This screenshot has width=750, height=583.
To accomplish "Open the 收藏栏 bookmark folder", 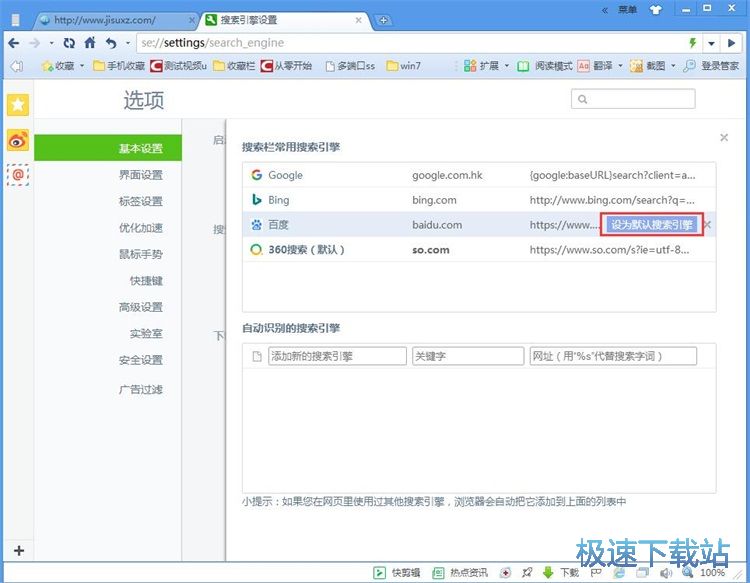I will [234, 66].
